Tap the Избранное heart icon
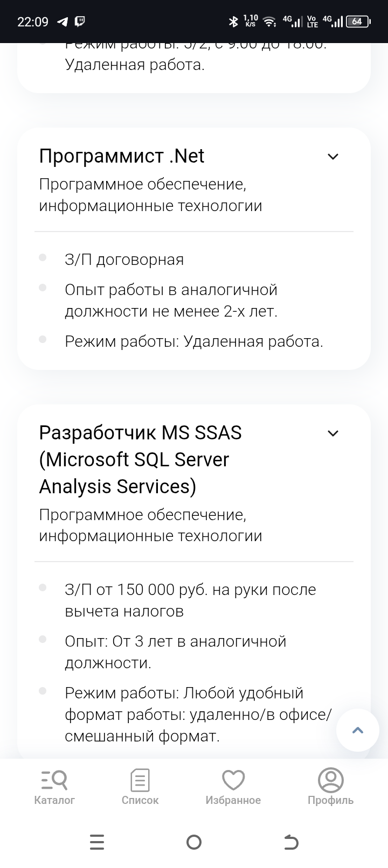This screenshot has height=868, width=388. [233, 780]
